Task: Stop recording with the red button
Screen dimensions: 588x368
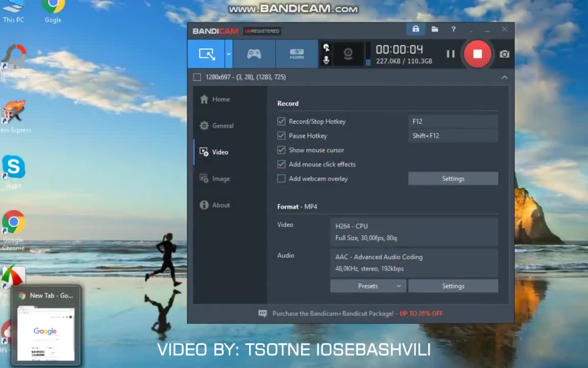Action: [x=477, y=54]
